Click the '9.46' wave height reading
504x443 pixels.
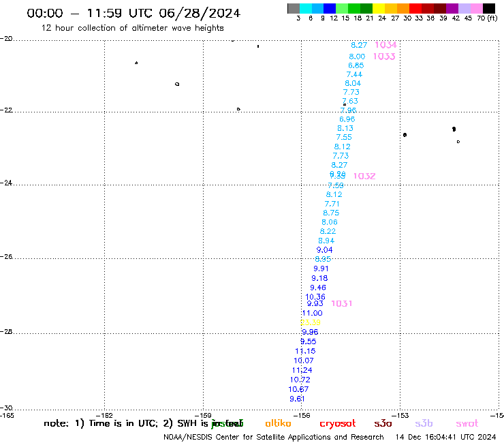tap(318, 288)
